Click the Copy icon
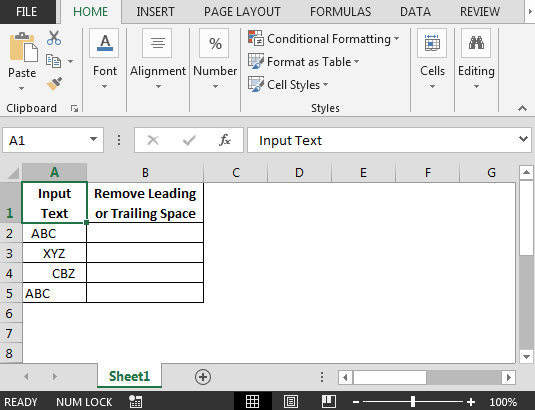This screenshot has height=410, width=535. pos(54,61)
